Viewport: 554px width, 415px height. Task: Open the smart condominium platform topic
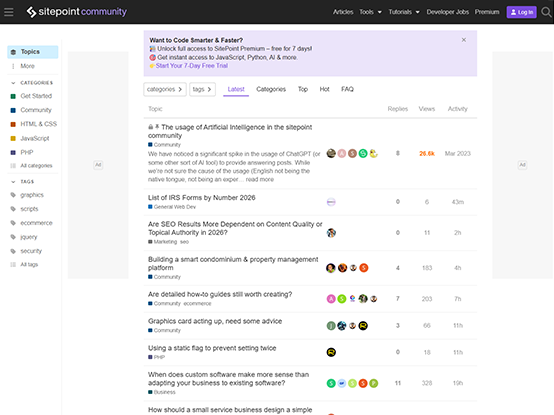pyautogui.click(x=233, y=263)
